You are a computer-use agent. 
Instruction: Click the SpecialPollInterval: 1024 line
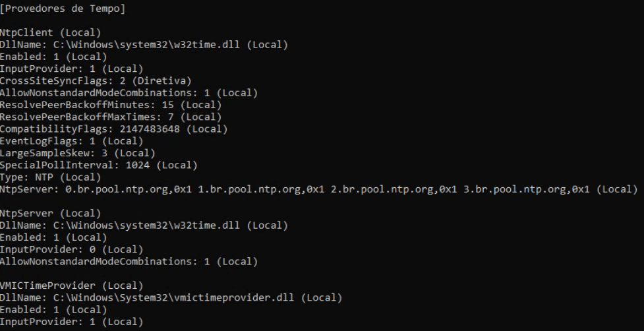[x=99, y=165]
